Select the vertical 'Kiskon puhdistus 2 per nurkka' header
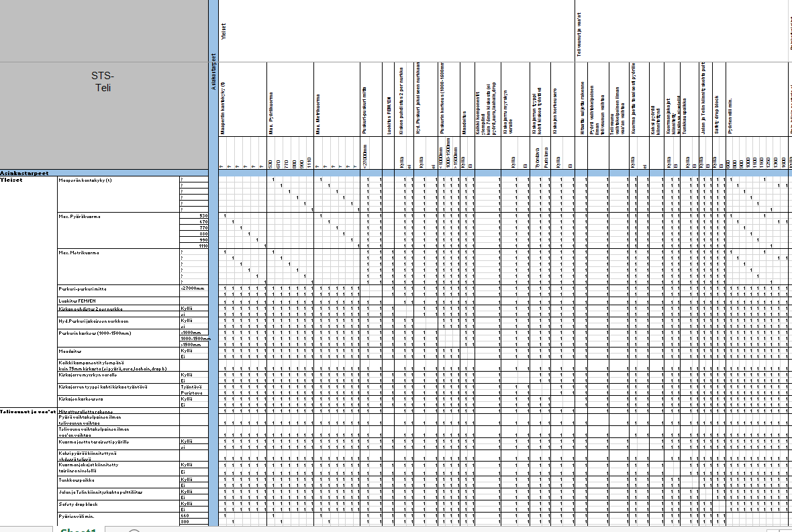792x532 pixels. 401,101
